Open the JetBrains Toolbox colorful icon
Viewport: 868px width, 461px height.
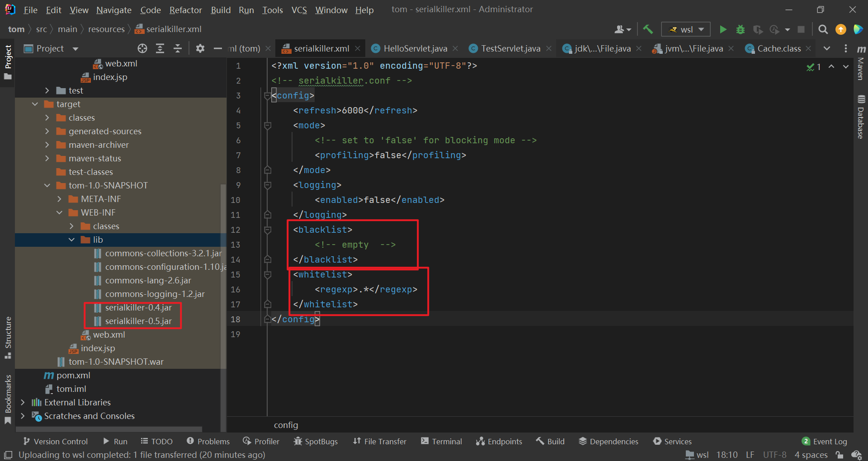[858, 29]
